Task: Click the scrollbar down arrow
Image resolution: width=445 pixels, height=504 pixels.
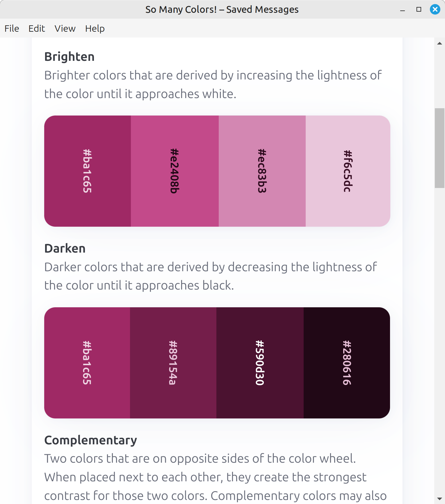Action: pyautogui.click(x=439, y=499)
